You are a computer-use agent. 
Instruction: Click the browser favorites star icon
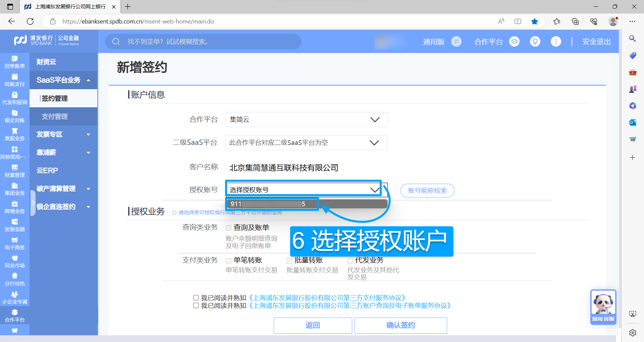tap(535, 21)
